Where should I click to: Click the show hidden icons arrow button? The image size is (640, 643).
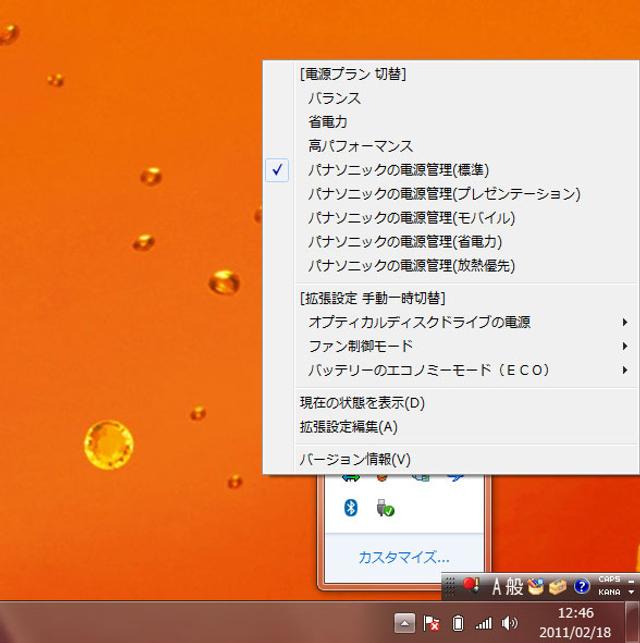[x=404, y=623]
